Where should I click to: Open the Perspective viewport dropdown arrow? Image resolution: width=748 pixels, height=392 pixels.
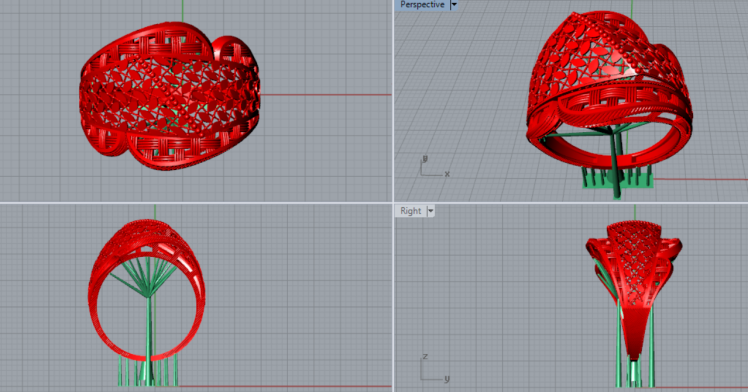454,5
